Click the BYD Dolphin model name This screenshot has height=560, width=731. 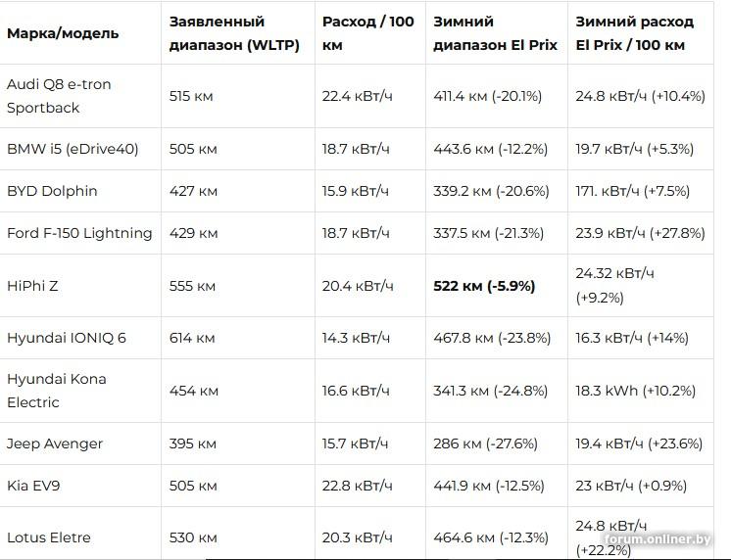coord(52,191)
